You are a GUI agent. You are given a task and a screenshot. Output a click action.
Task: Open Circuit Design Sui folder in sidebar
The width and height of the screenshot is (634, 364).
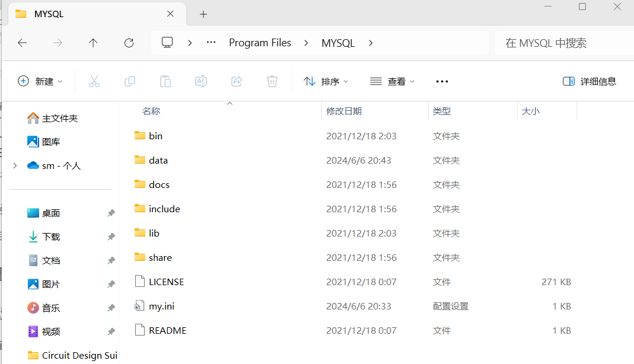[72, 356]
